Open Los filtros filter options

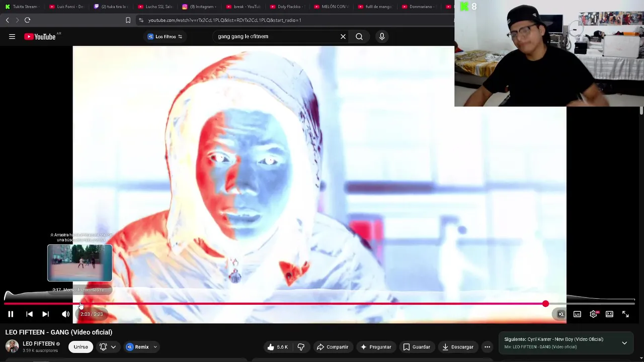(165, 37)
